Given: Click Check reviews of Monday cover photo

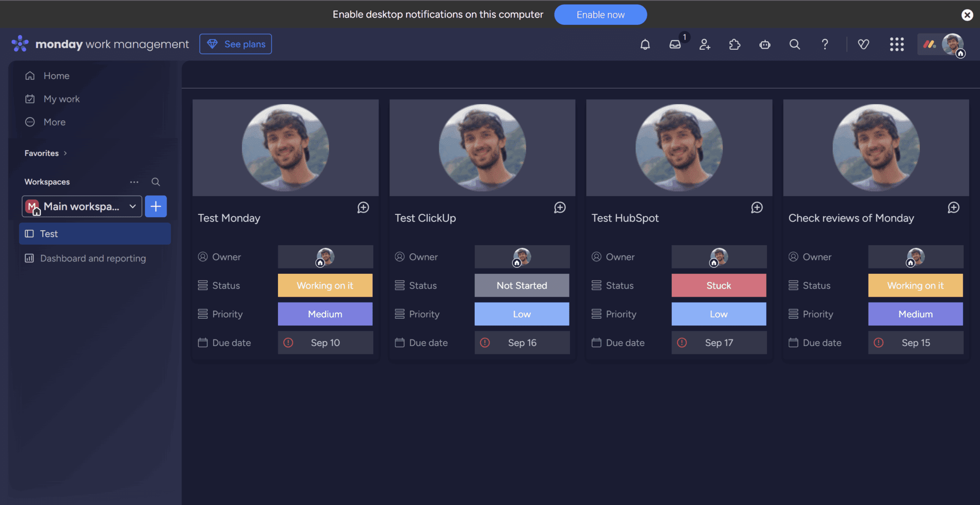Looking at the screenshot, I should coord(876,148).
